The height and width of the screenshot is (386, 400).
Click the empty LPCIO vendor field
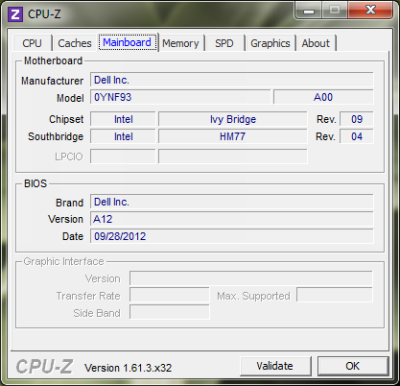click(x=123, y=156)
